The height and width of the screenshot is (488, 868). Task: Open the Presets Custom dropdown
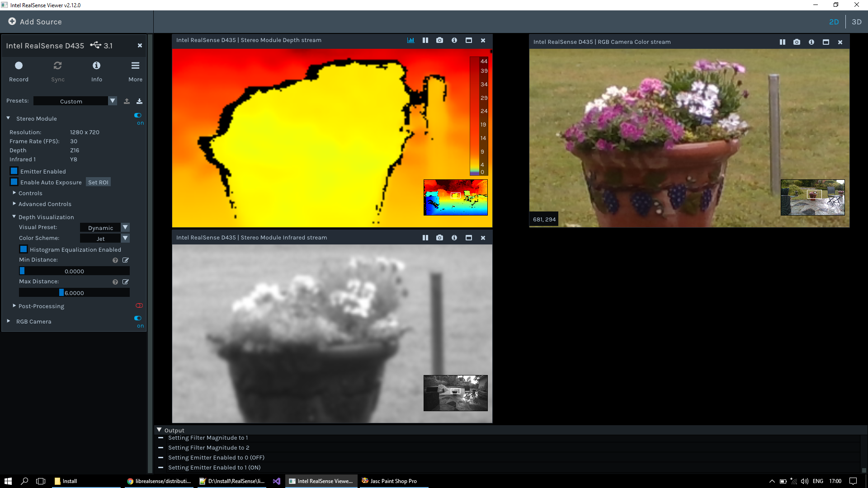75,101
